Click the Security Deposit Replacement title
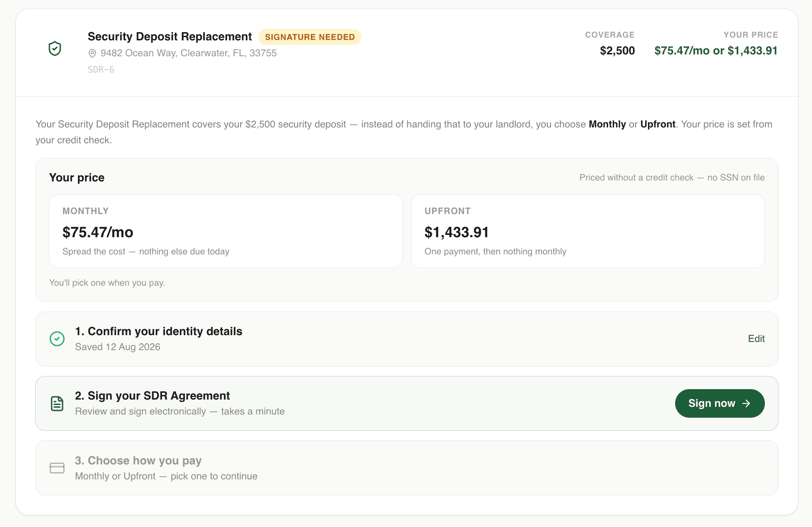Viewport: 812px width, 527px height. tap(169, 37)
